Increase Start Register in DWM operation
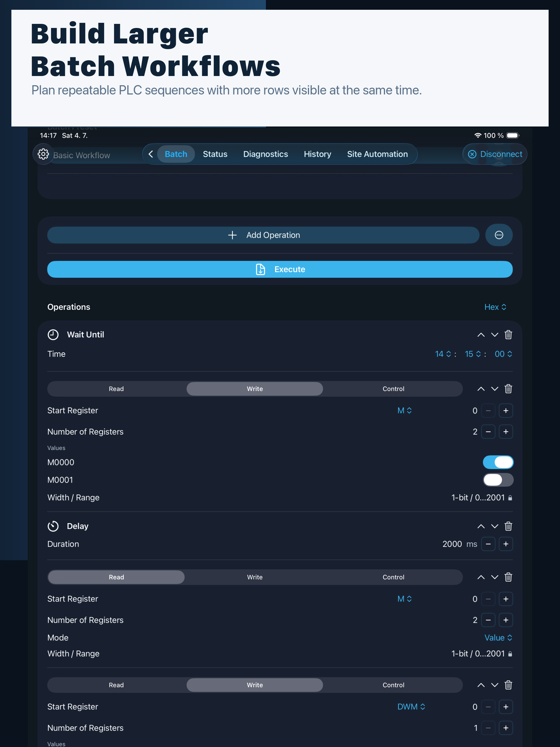The width and height of the screenshot is (560, 747). [506, 707]
